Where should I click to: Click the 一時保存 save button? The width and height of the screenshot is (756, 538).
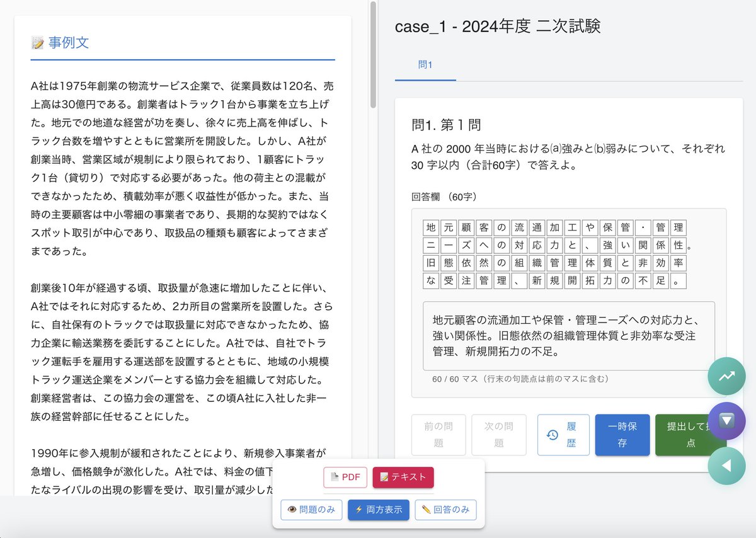tap(622, 435)
